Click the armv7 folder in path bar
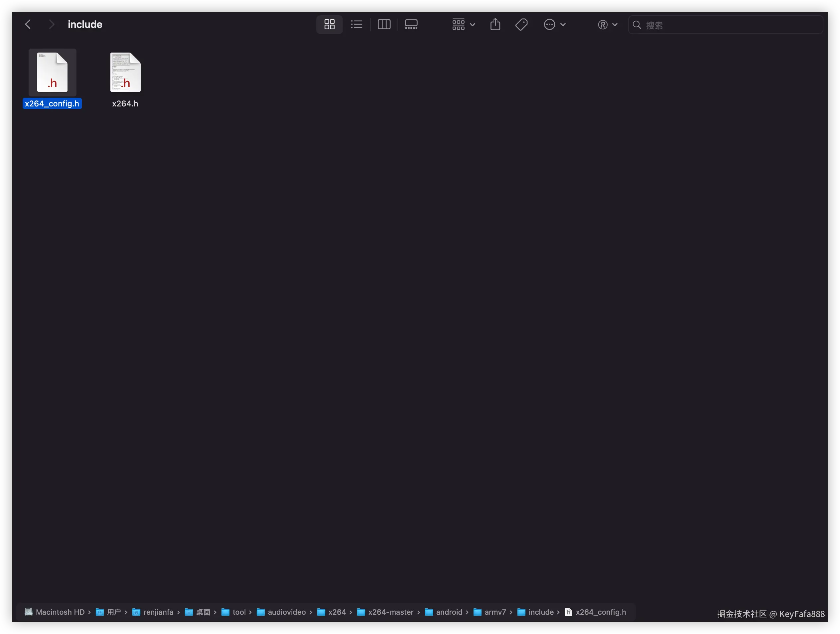840x634 pixels. pos(495,612)
